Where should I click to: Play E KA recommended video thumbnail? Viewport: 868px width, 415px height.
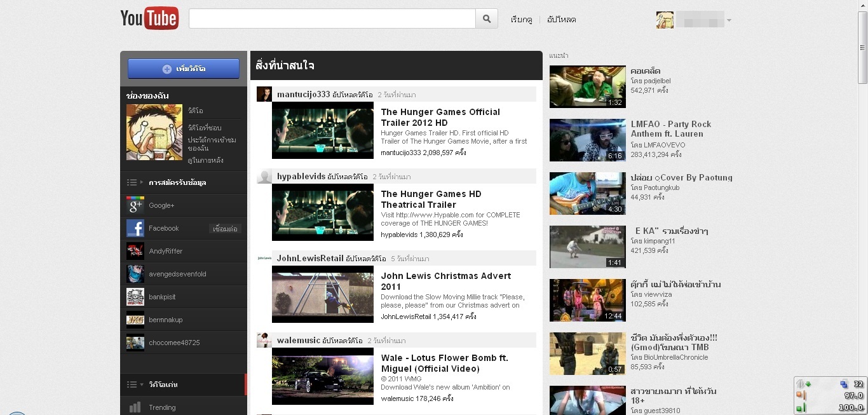tap(588, 247)
